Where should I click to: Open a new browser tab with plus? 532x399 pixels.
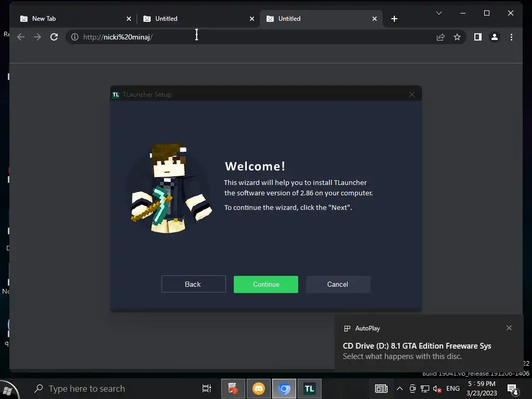point(394,19)
